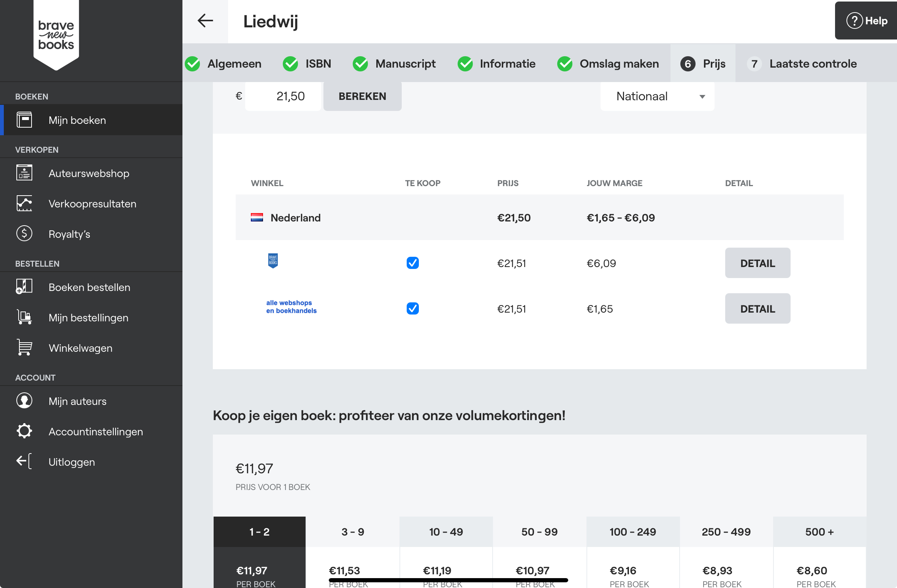Screen dimensions: 897x588
Task: Click the back arrow icon
Action: [x=205, y=21]
